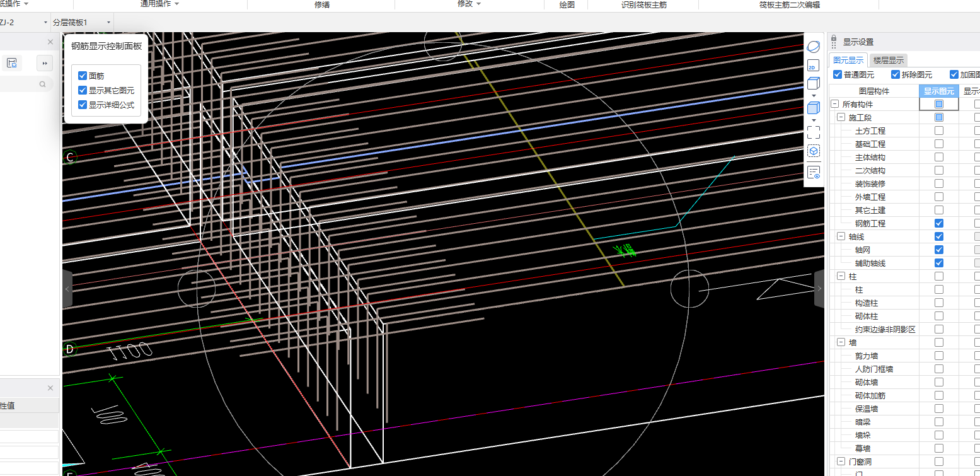Collapse the 柱 tree node
This screenshot has height=476, width=980.
[x=841, y=276]
